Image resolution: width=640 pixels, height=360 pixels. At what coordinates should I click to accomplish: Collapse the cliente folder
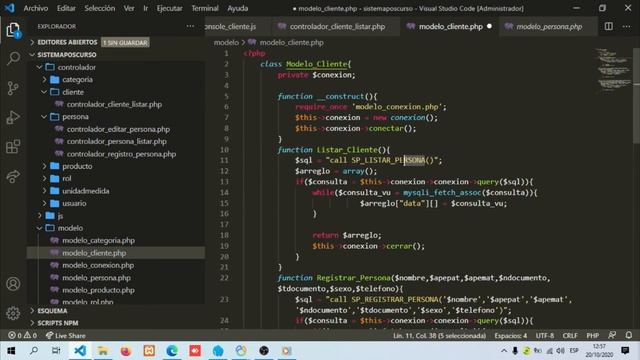coord(73,92)
